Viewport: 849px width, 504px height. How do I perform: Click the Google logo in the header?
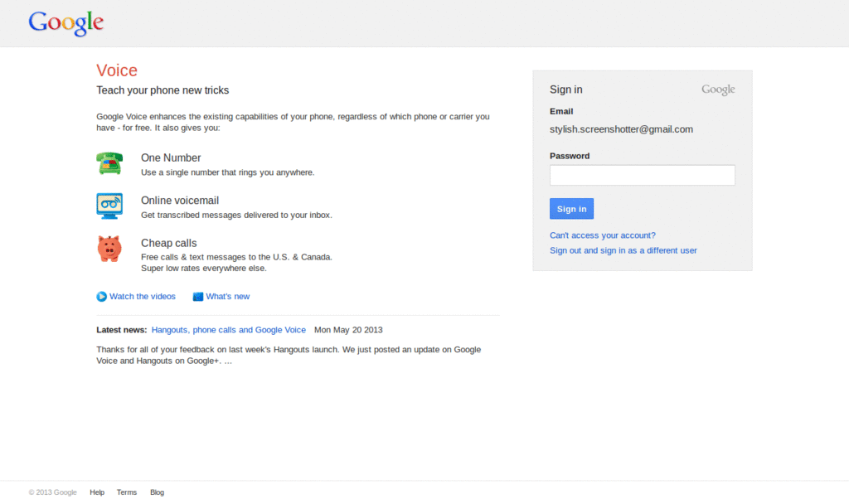(66, 23)
